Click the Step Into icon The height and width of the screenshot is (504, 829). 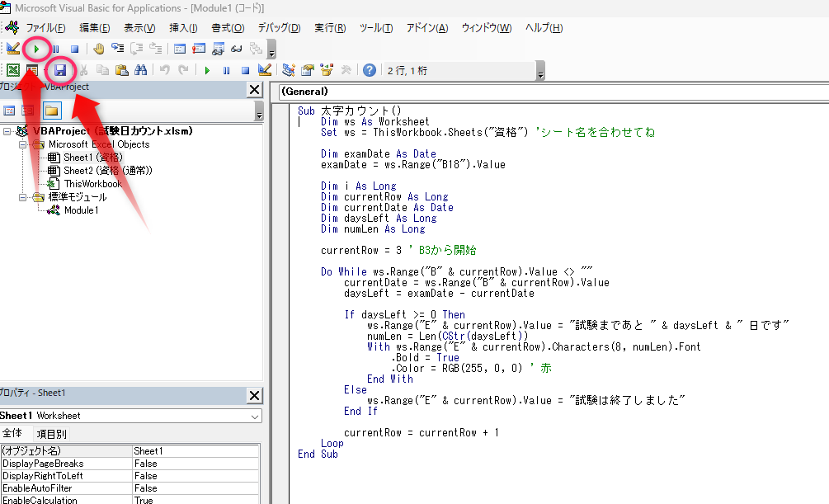[x=117, y=49]
